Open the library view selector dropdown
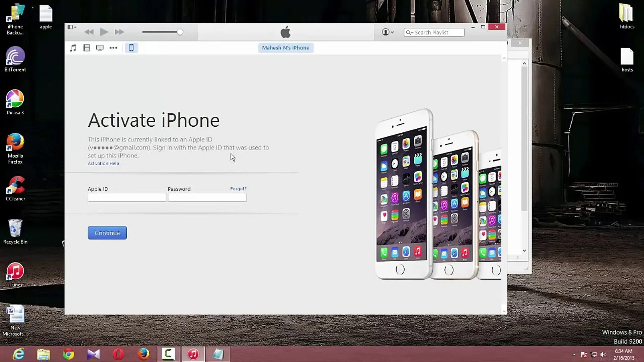The image size is (644, 362). click(x=71, y=27)
